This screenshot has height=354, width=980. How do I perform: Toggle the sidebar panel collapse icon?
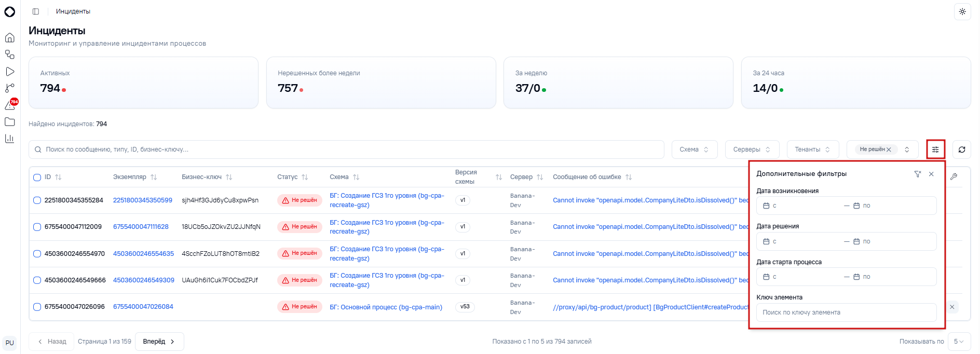[x=36, y=11]
